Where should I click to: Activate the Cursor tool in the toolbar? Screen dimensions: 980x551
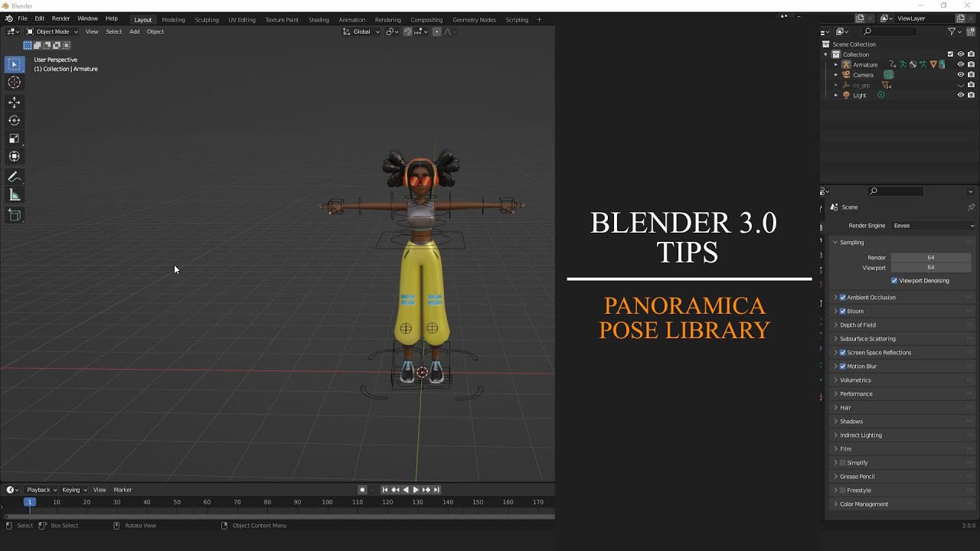[14, 82]
